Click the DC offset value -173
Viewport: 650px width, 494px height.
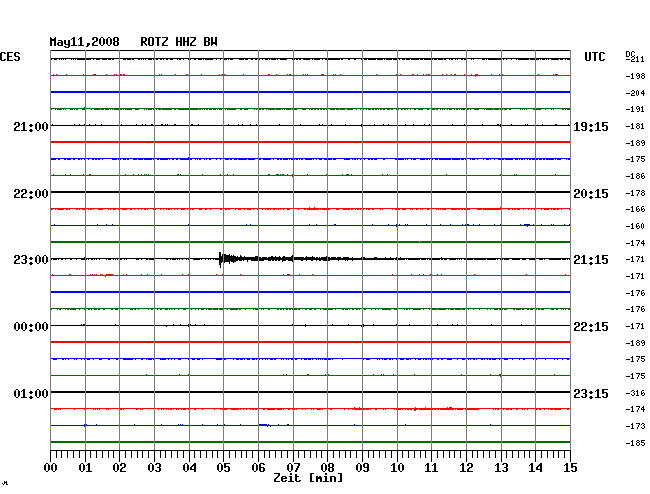(x=635, y=426)
